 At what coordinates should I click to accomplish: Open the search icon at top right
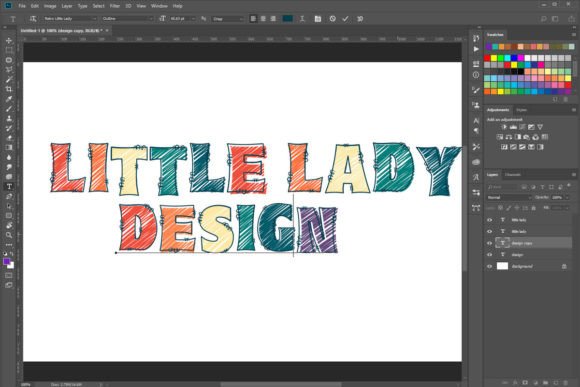(543, 18)
